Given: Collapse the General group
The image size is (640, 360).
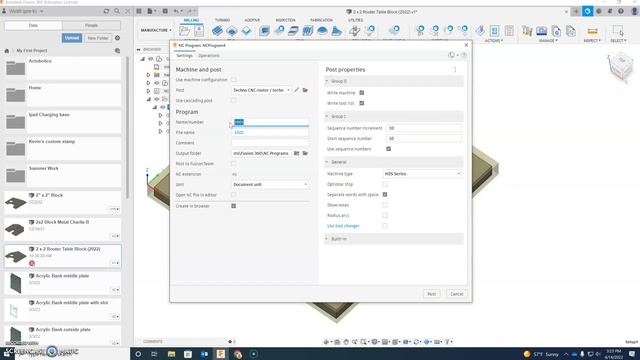Looking at the screenshot, I should point(327,162).
